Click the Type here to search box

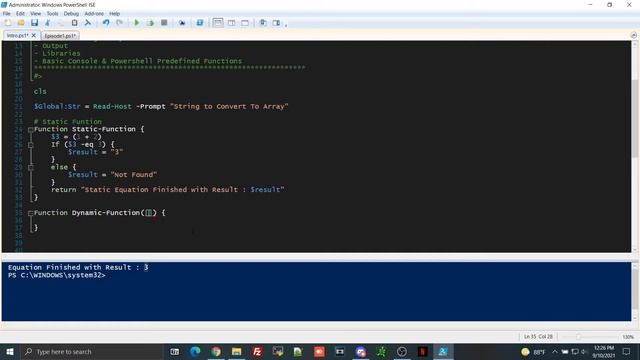92,351
